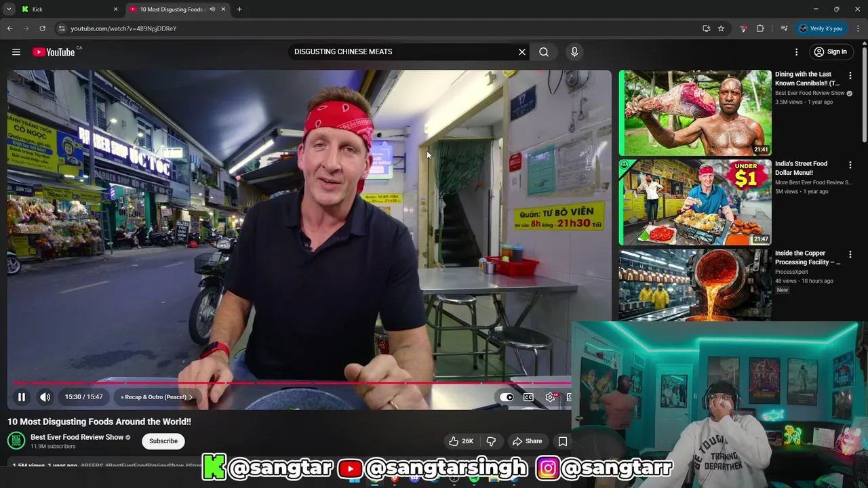Click the 15:30 / 15:47 time display
Screen dimensions: 868x488
click(x=84, y=397)
